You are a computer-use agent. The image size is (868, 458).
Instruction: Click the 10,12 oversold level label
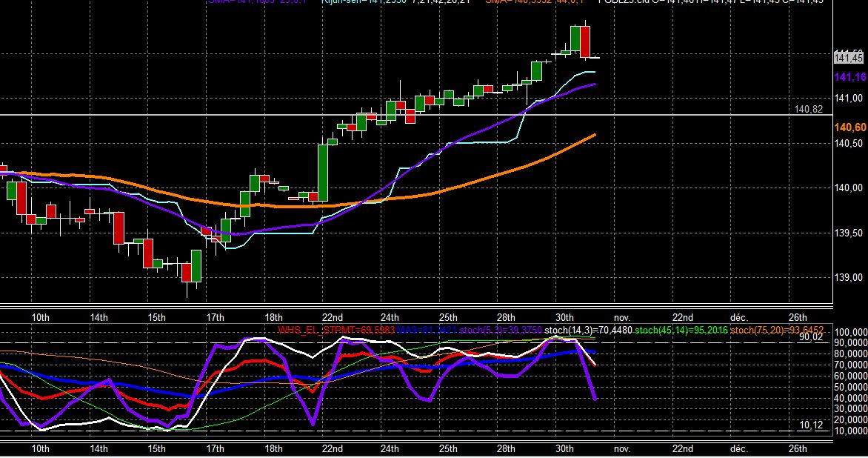pos(811,425)
